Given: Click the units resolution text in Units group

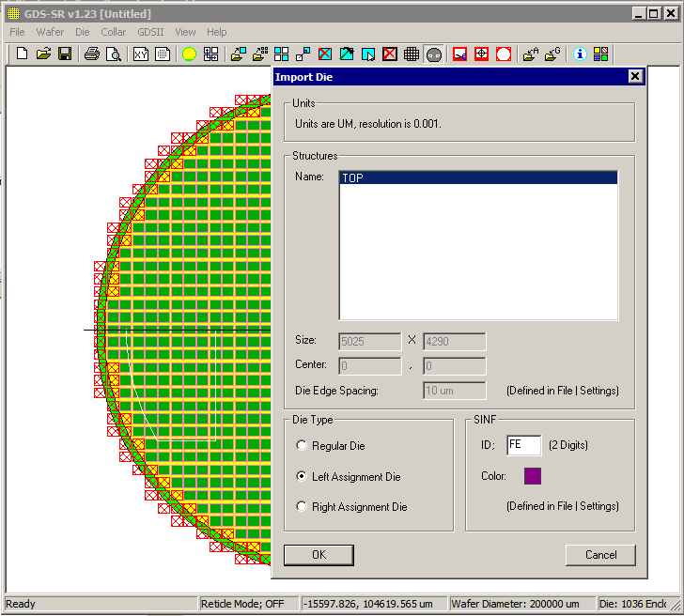Looking at the screenshot, I should (368, 124).
